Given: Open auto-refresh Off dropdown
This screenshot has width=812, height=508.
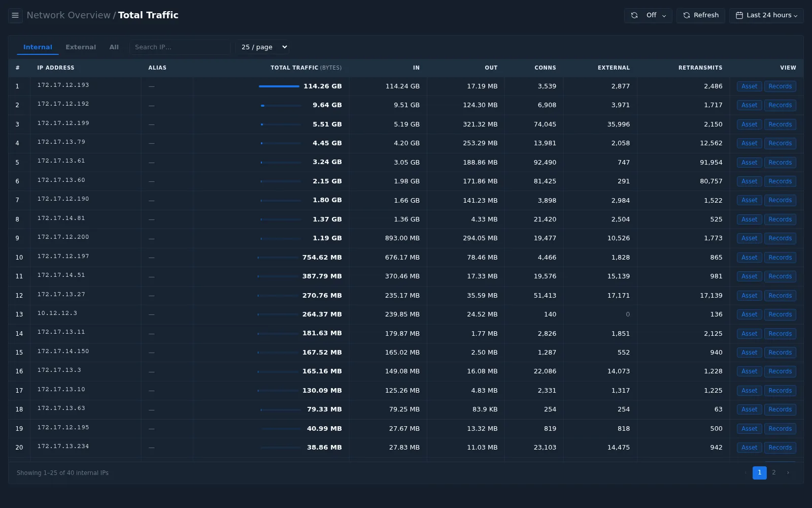Looking at the screenshot, I should pyautogui.click(x=648, y=15).
